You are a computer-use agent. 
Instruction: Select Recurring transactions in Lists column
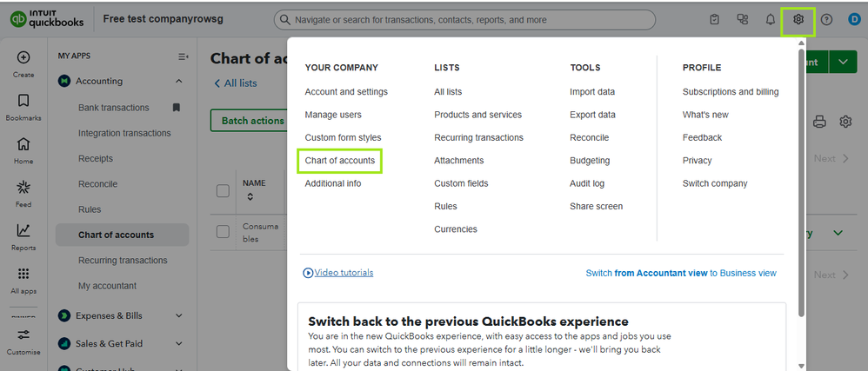479,137
